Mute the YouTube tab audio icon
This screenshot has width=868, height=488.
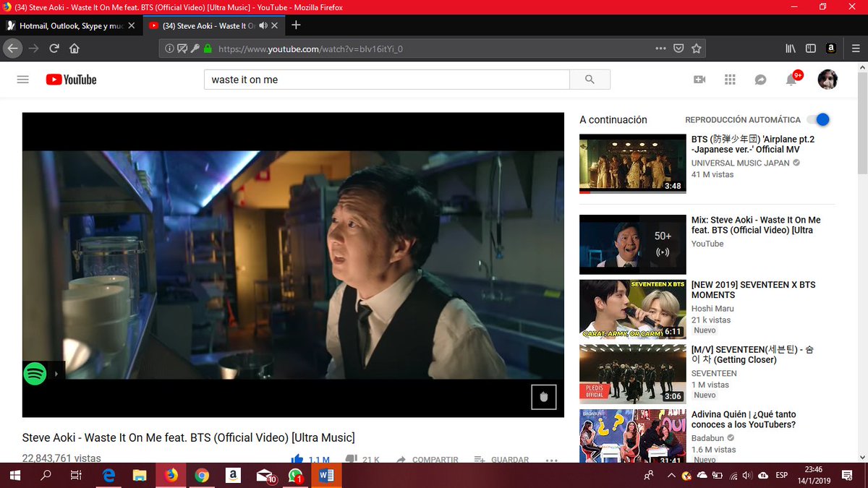[263, 25]
